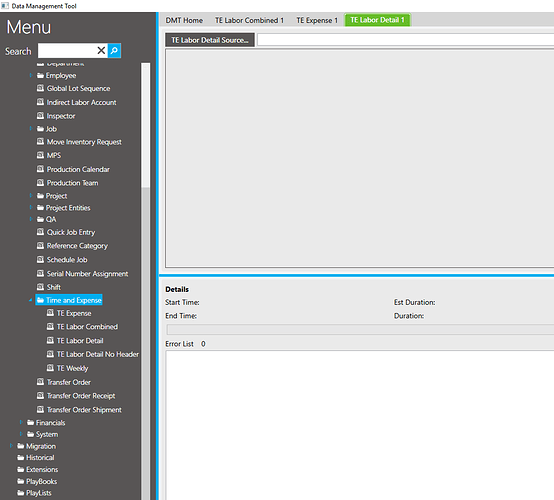
Task: Click the Historical folder icon
Action: (21, 457)
